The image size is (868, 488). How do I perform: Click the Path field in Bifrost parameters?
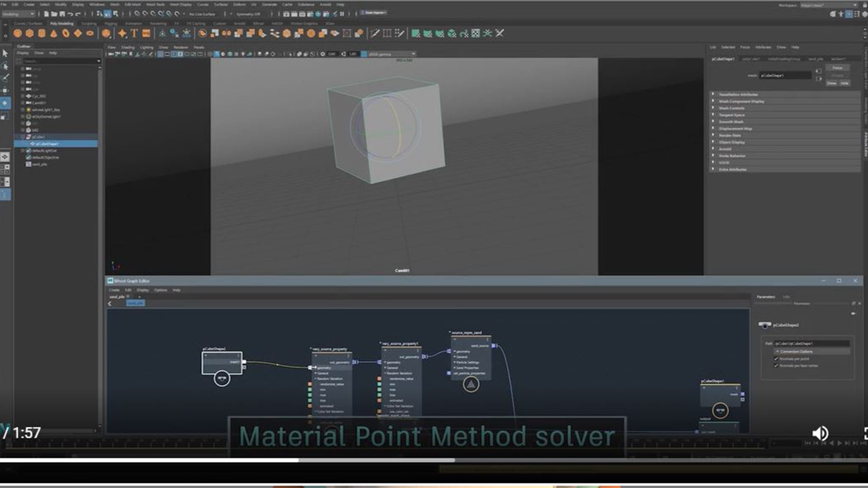coord(811,343)
